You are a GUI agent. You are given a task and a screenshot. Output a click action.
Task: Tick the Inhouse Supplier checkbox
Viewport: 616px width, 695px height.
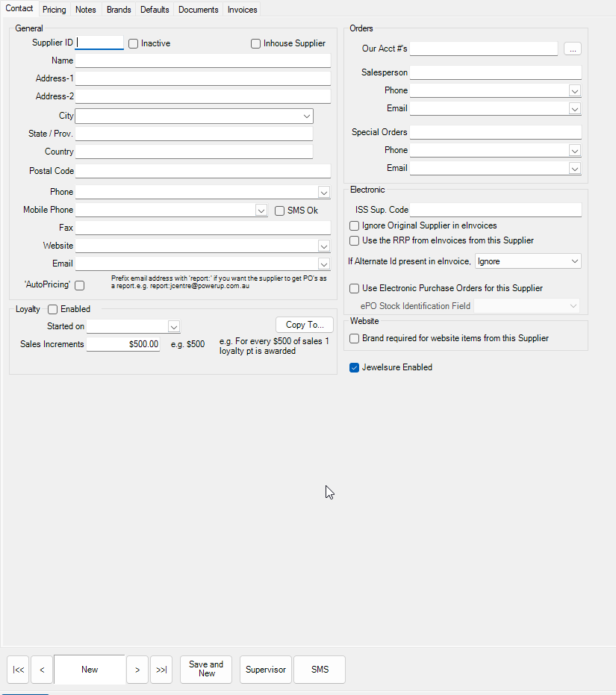[255, 43]
